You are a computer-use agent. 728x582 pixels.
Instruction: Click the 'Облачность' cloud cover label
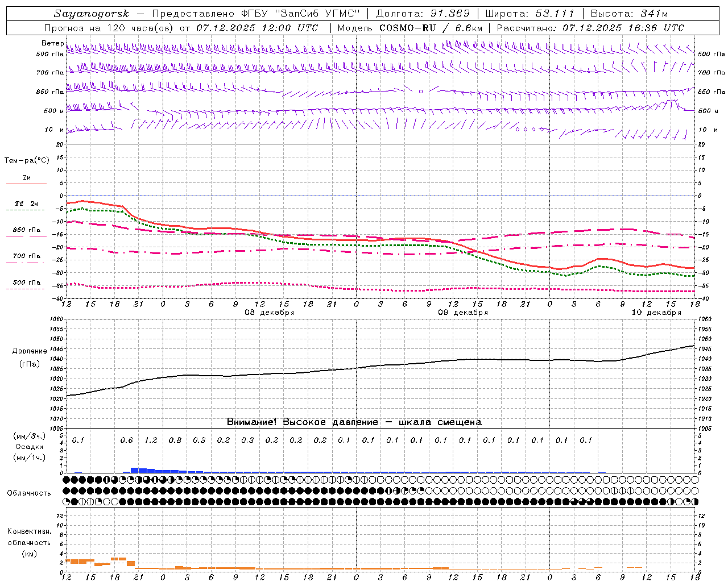tap(29, 493)
